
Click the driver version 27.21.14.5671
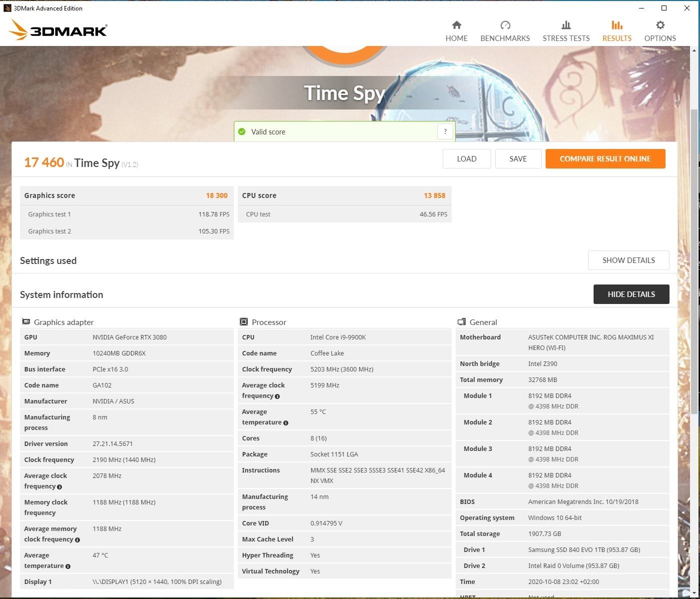tap(113, 443)
